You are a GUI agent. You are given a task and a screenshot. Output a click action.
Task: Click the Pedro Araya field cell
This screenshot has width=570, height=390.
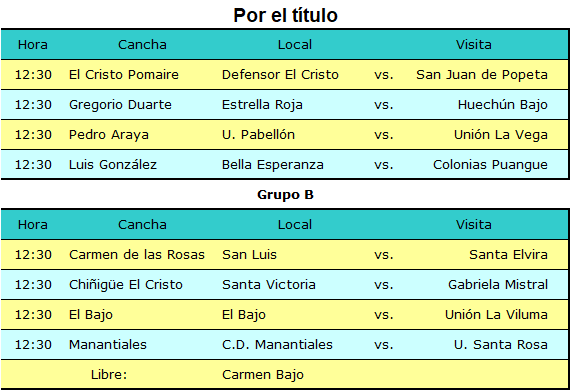point(109,135)
